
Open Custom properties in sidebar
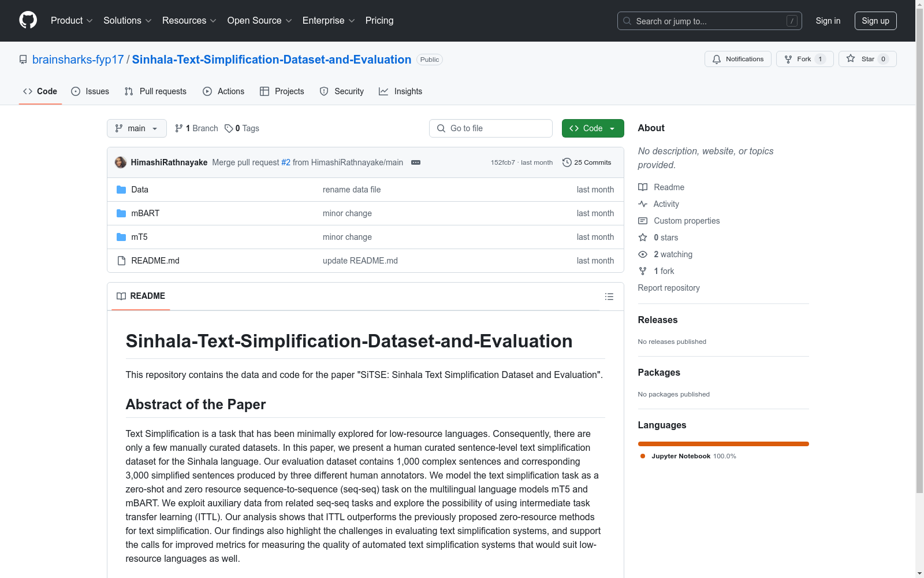679,221
